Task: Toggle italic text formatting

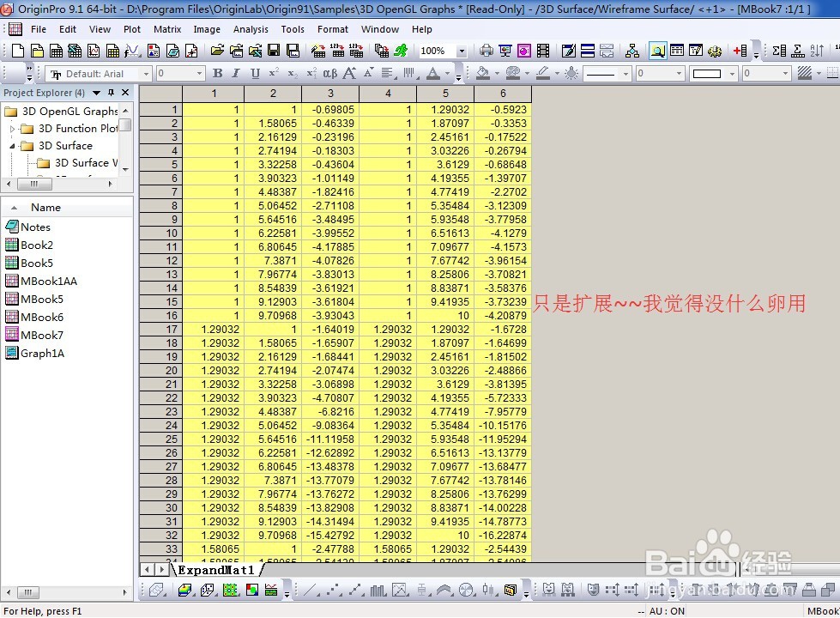Action: [x=234, y=73]
